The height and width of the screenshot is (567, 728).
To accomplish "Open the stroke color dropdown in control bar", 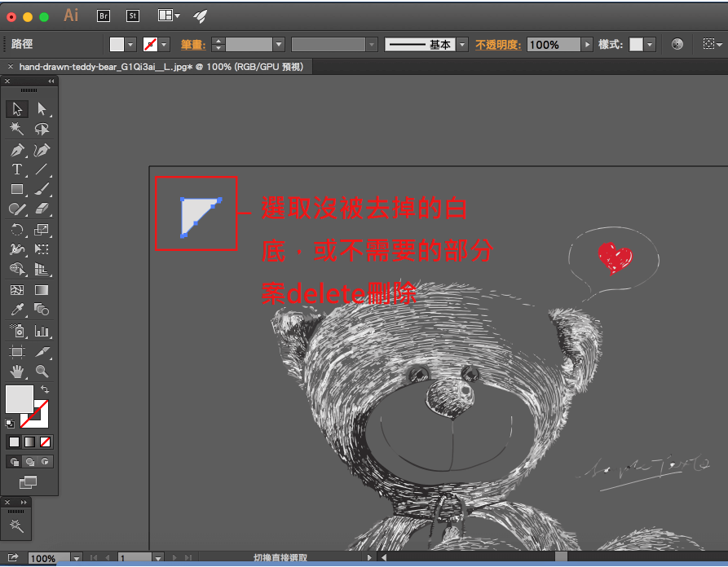I will (x=164, y=45).
